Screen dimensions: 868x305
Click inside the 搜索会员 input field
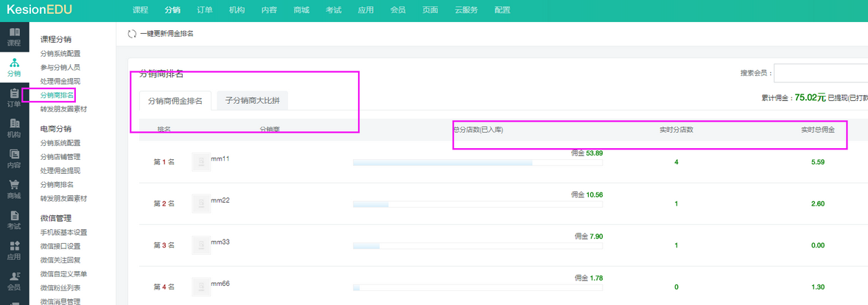pos(820,73)
